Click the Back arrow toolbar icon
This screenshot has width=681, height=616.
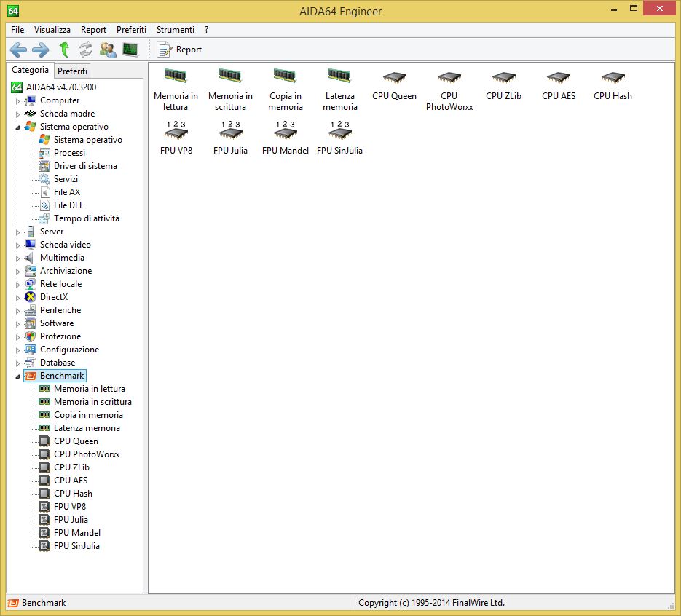tap(18, 50)
